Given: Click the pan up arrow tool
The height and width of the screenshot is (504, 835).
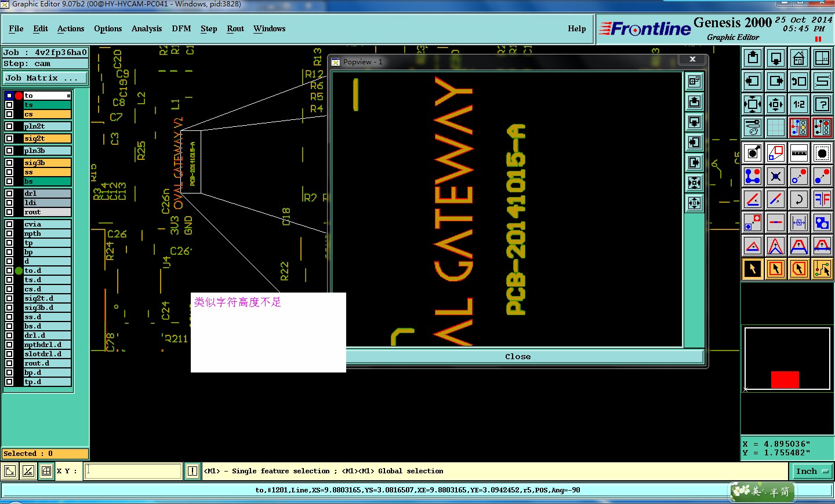Looking at the screenshot, I should click(x=753, y=58).
